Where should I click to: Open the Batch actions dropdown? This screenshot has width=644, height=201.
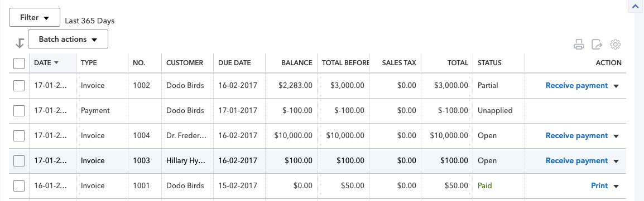pyautogui.click(x=68, y=40)
